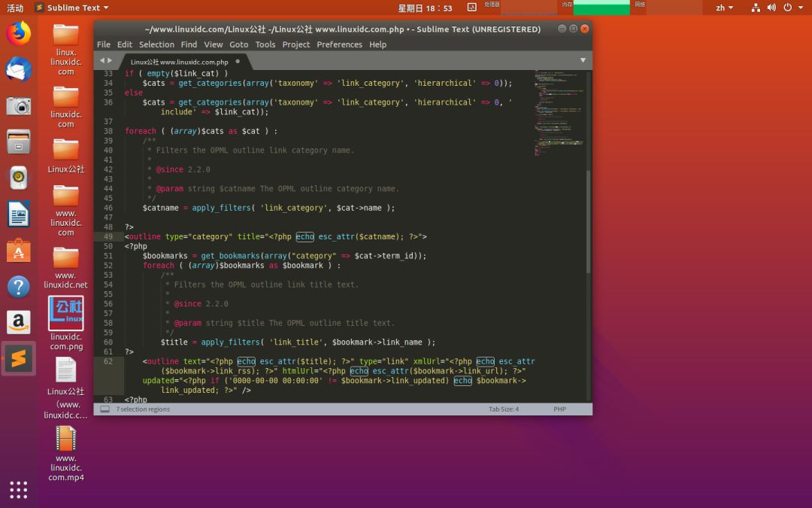Open the Selection menu

pyautogui.click(x=156, y=44)
